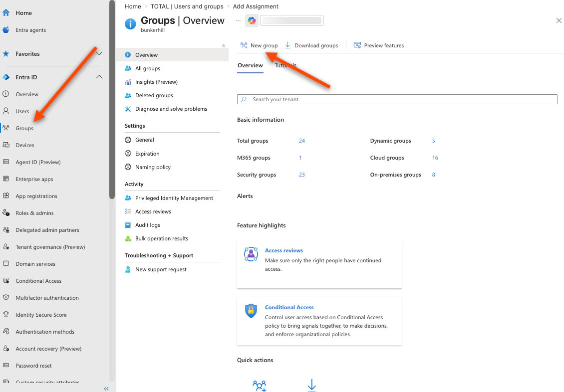Click the Roles & admins icon
Viewport: 564px width, 392px height.
6,213
